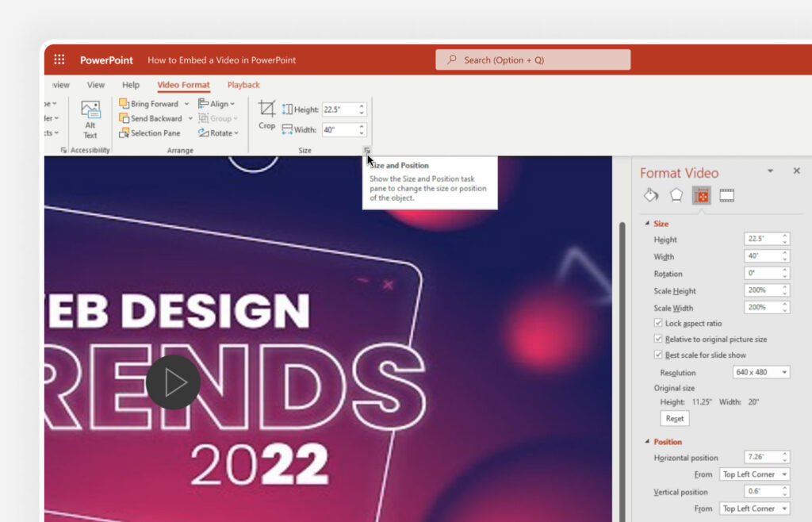Increase Rotation with up stepper
This screenshot has width=812, height=522.
[x=785, y=270]
